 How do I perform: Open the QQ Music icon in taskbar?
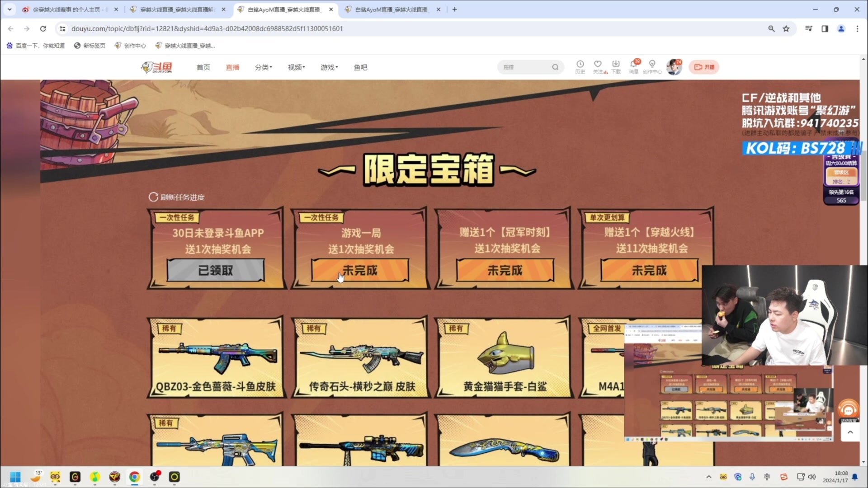point(95,477)
